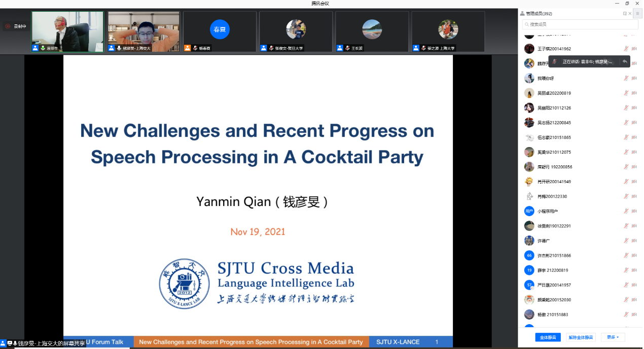Unmute microphone of 许德广
The image size is (644, 349).
[x=626, y=241]
